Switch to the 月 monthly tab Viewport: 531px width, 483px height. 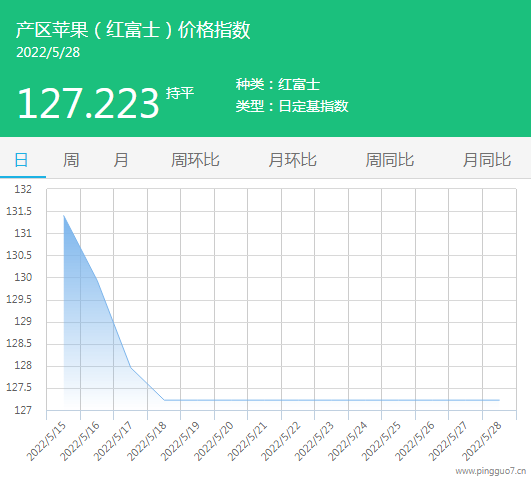(x=121, y=160)
